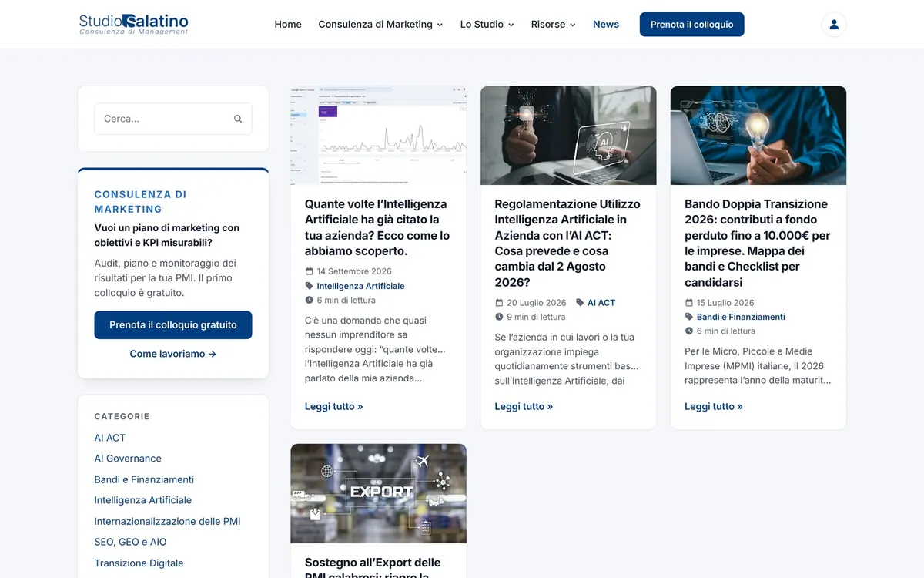Open the user account icon

[x=834, y=24]
